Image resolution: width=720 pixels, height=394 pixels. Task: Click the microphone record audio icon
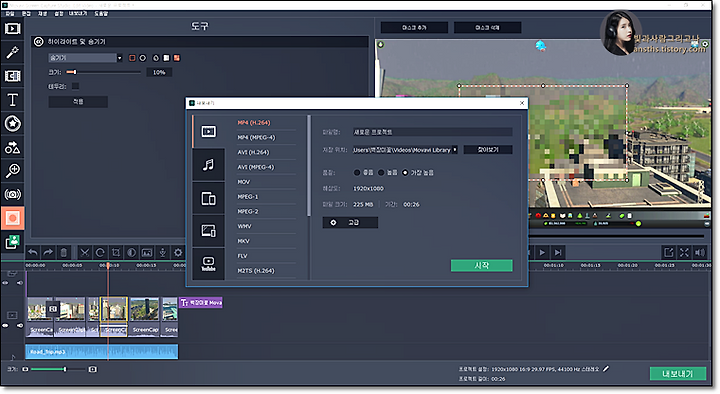click(x=163, y=252)
